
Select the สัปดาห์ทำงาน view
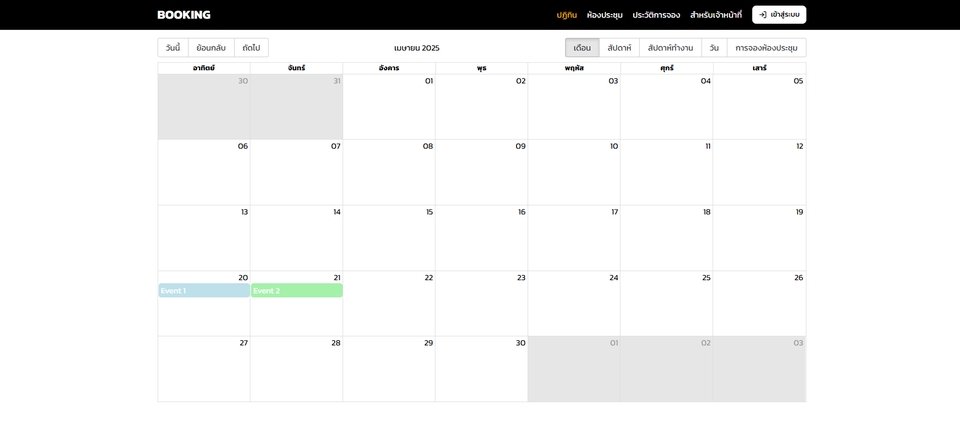pos(670,48)
